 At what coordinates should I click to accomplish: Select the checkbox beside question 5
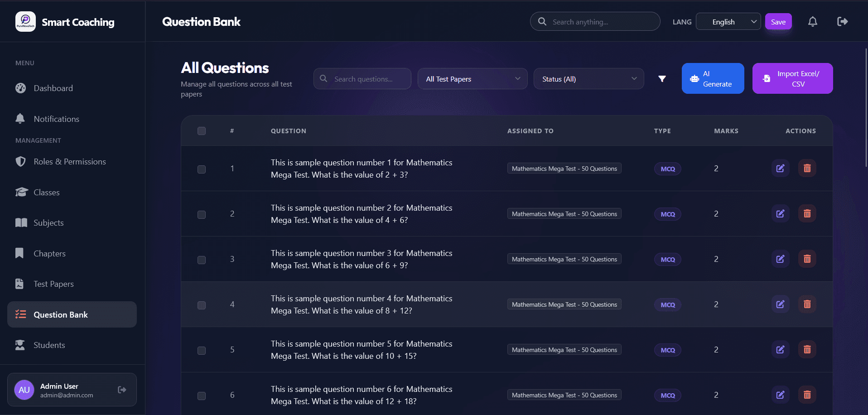click(202, 350)
